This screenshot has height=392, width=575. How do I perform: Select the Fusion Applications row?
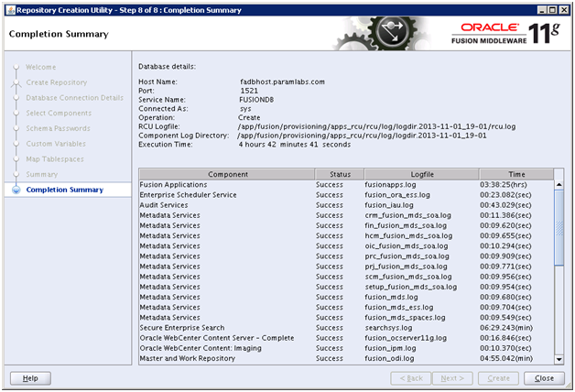(346, 184)
